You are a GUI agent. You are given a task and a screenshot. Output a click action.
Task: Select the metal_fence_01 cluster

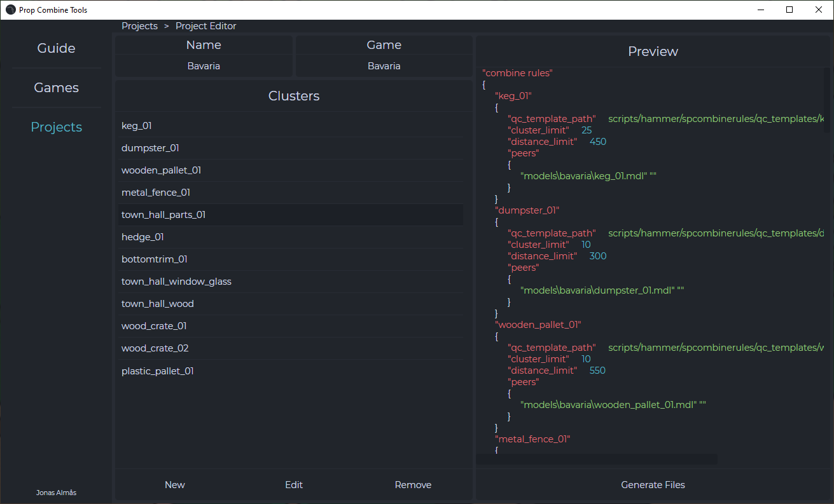[289, 193]
